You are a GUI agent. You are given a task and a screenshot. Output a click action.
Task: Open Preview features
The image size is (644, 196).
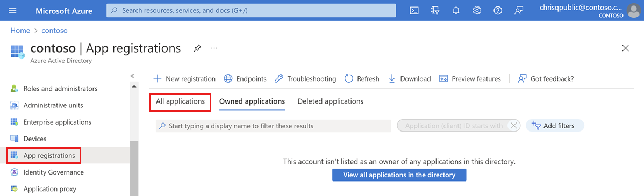[470, 79]
